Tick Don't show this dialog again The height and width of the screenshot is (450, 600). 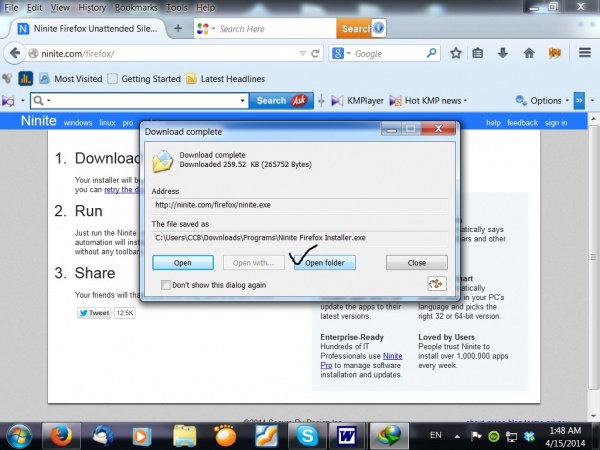tap(166, 285)
